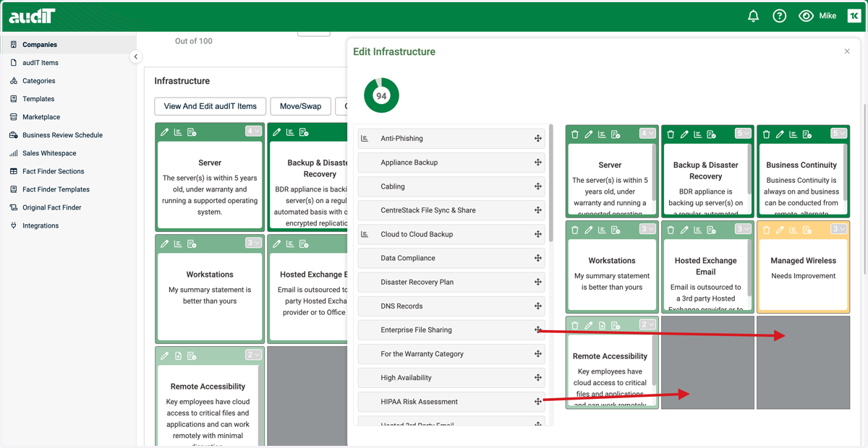Viewport: 868px width, 448px height.
Task: Open Business Review Schedule in sidebar
Action: point(62,135)
